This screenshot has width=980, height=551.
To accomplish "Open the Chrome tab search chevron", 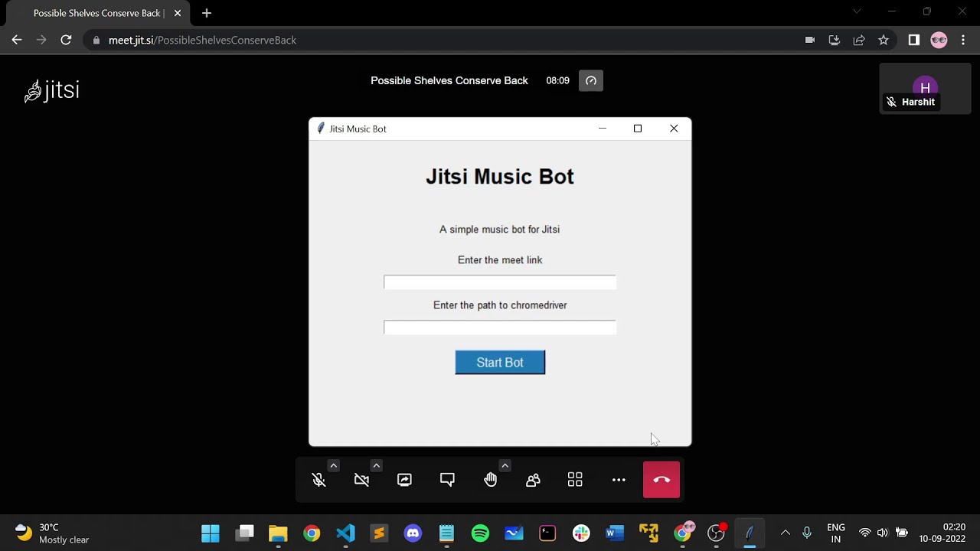I will [x=857, y=11].
